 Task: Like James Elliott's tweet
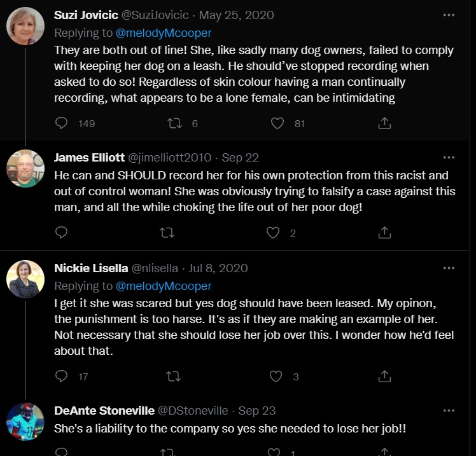click(x=273, y=233)
